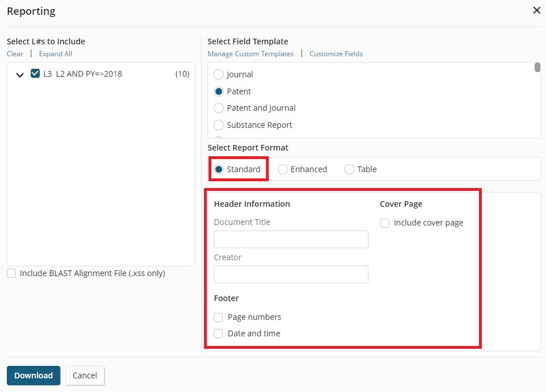Choose Patent and Journal template

(219, 109)
